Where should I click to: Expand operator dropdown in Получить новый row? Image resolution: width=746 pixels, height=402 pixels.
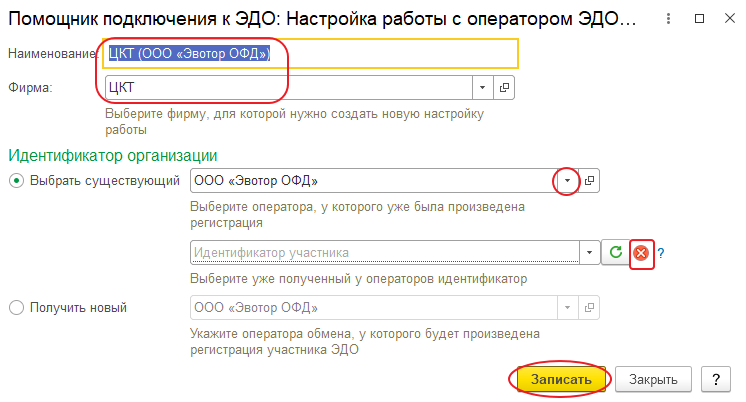click(x=567, y=307)
